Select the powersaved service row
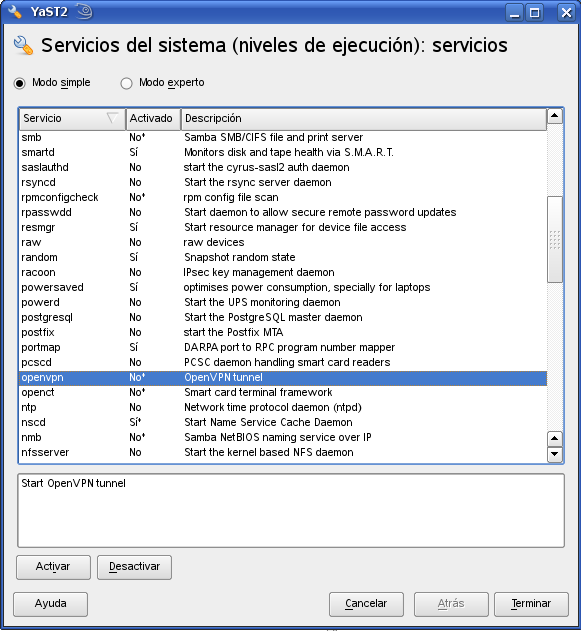The image size is (581, 631). [283, 287]
